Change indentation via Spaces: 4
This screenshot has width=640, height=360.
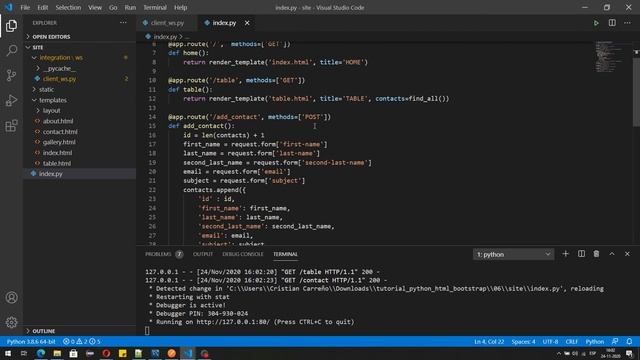point(523,341)
